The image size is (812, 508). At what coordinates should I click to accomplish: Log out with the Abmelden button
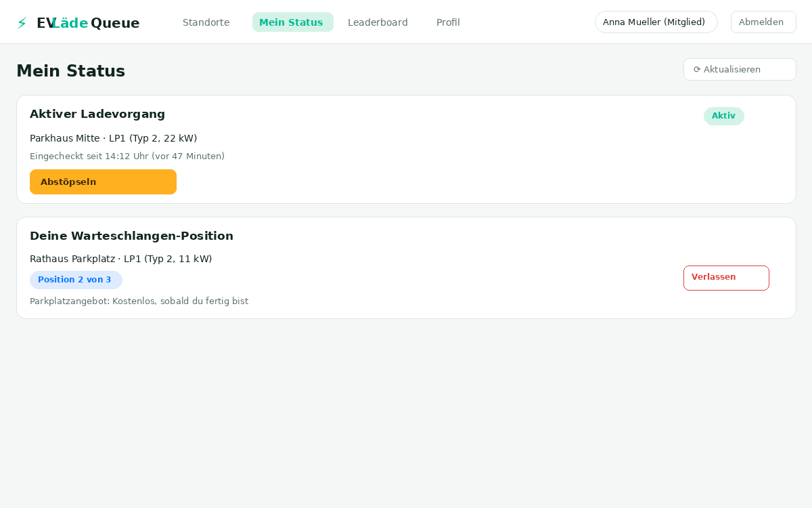pos(763,22)
